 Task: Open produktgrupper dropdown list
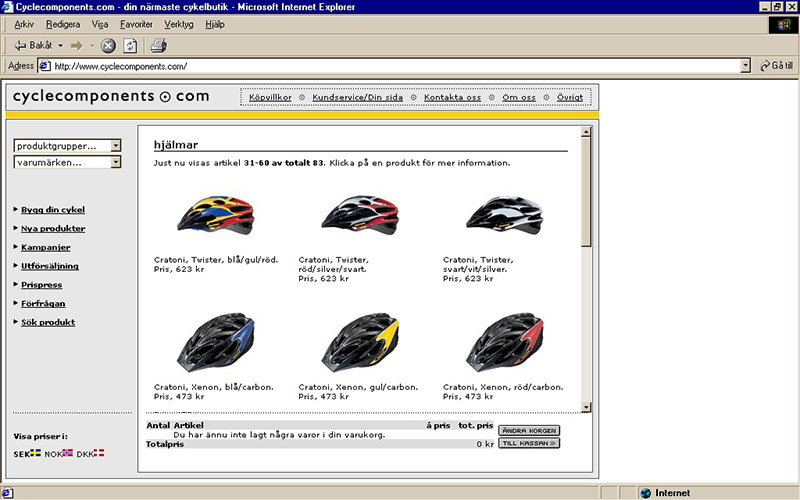point(67,145)
